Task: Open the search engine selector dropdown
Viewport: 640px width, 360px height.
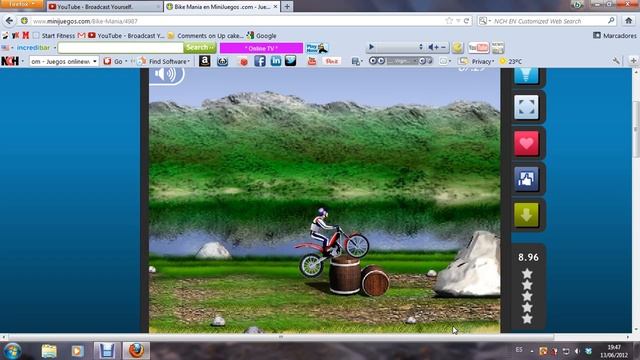Action: point(484,21)
